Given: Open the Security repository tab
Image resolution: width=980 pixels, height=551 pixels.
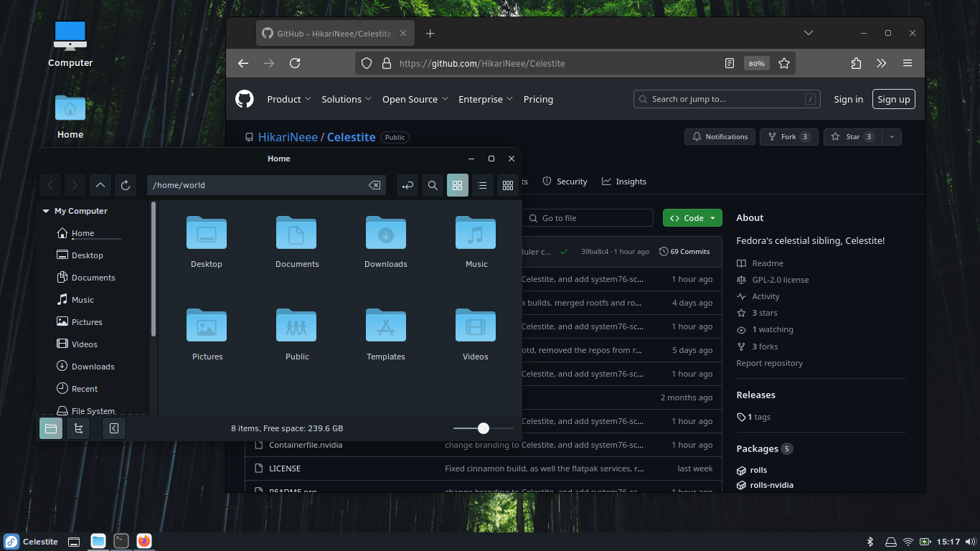Looking at the screenshot, I should click(x=565, y=182).
